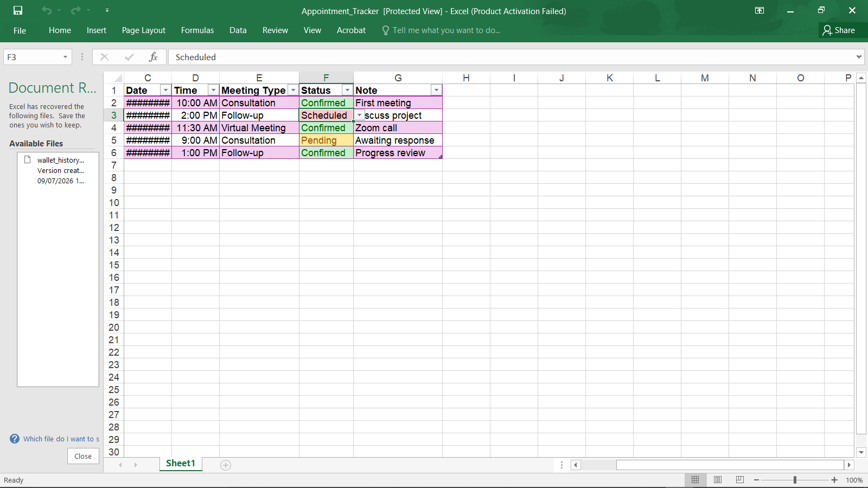Click formula bar containing Scheduled
Viewport: 868px width, 488px height.
pos(510,57)
